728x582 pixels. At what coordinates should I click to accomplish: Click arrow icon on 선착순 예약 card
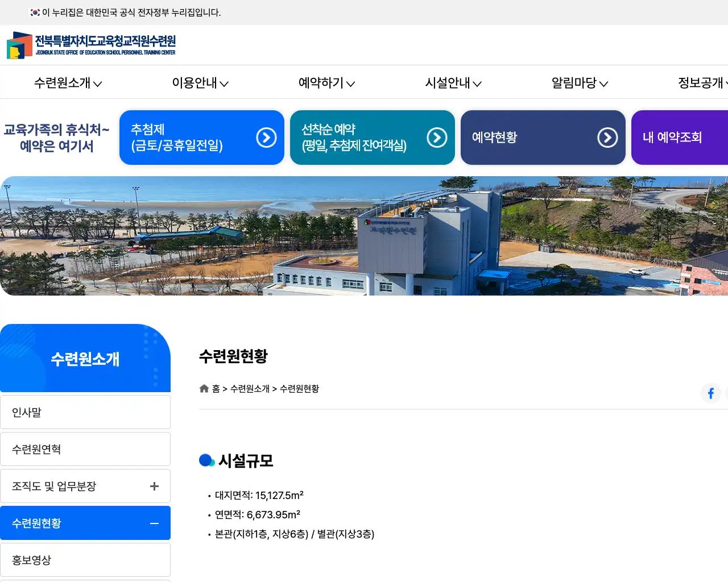[x=437, y=138]
